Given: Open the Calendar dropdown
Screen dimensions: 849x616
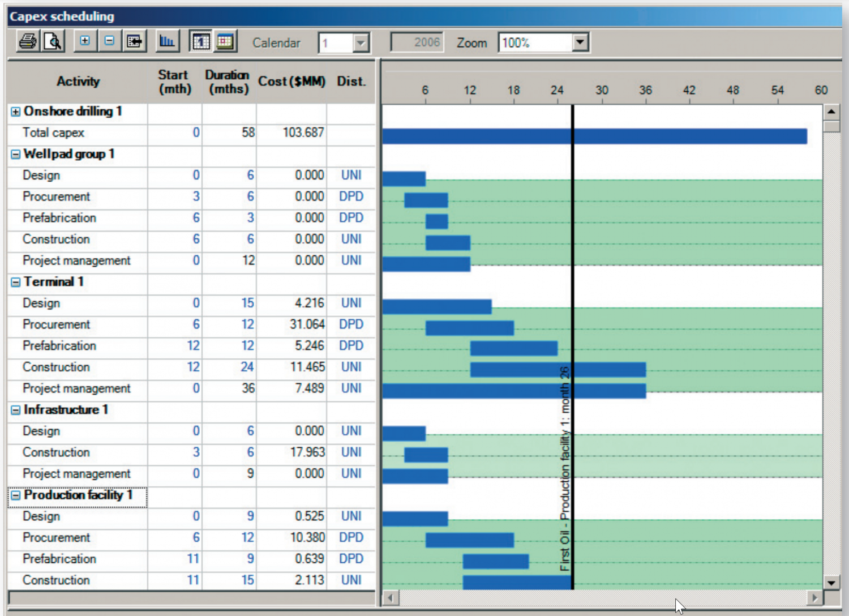Looking at the screenshot, I should pos(361,43).
